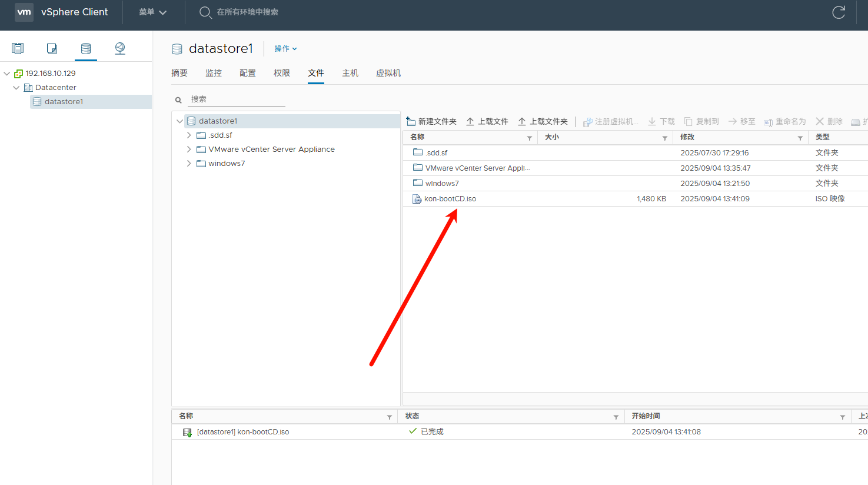The width and height of the screenshot is (868, 485).
Task: Open the Menu (菜单) dropdown
Action: (152, 12)
